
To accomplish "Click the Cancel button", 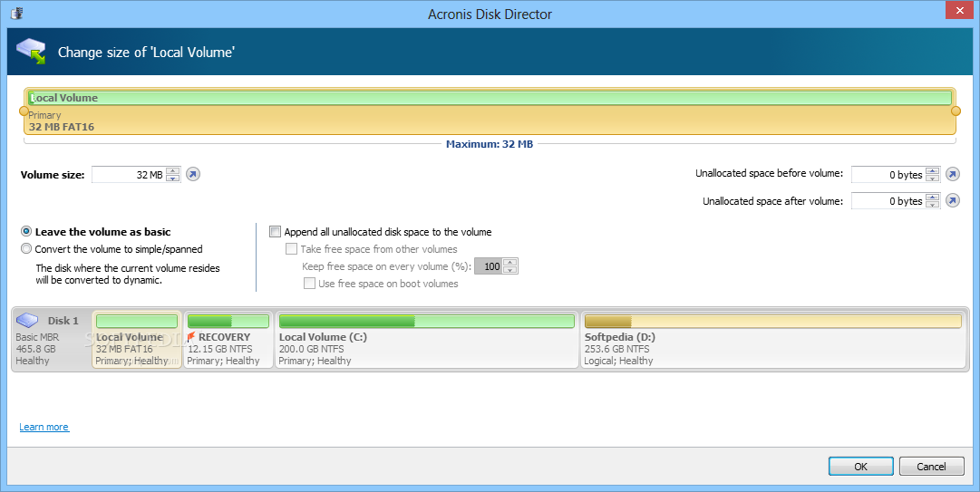I will click(x=931, y=467).
